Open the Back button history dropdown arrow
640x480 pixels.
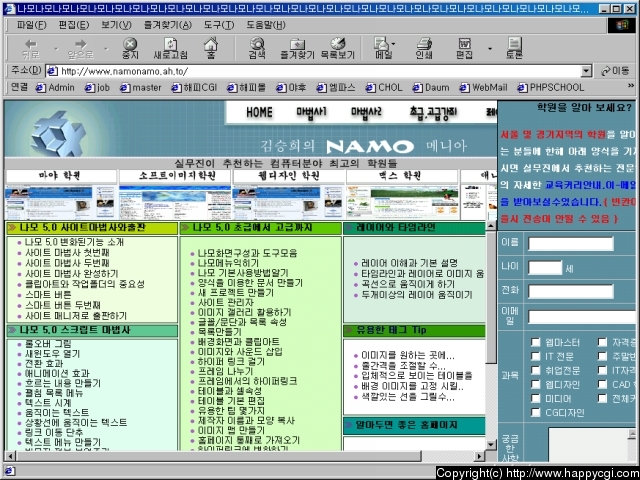click(56, 49)
